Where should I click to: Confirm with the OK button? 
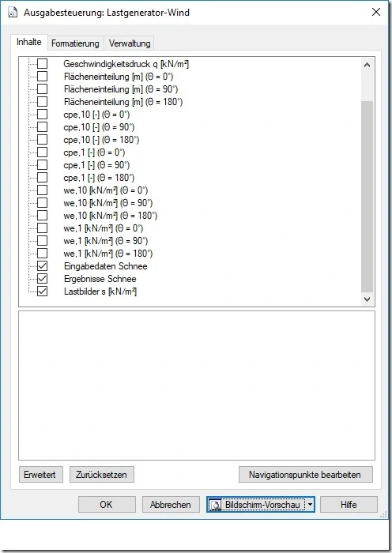click(x=107, y=505)
